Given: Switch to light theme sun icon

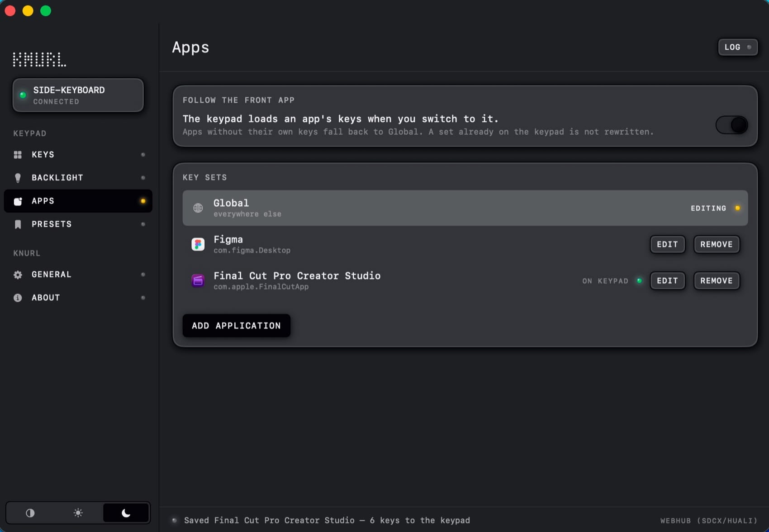Looking at the screenshot, I should (78, 513).
